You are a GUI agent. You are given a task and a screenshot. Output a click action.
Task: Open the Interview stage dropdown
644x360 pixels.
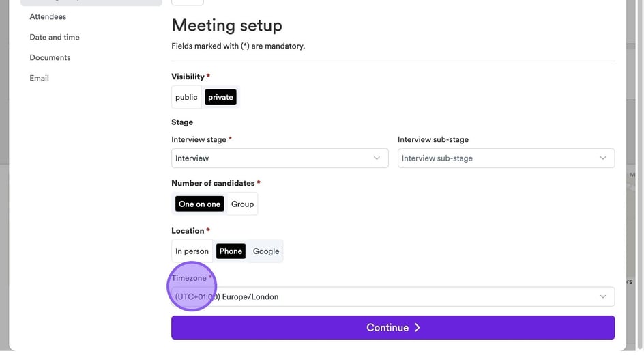[273, 158]
